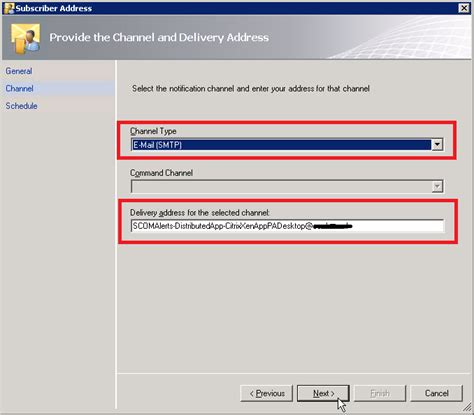Select the Channel page in the sidebar

pos(19,89)
